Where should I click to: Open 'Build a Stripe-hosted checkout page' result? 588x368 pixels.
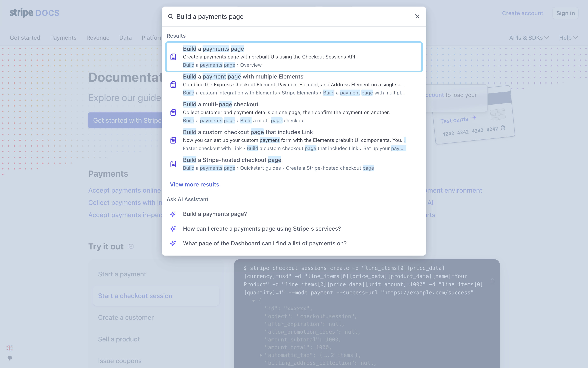[x=294, y=164]
